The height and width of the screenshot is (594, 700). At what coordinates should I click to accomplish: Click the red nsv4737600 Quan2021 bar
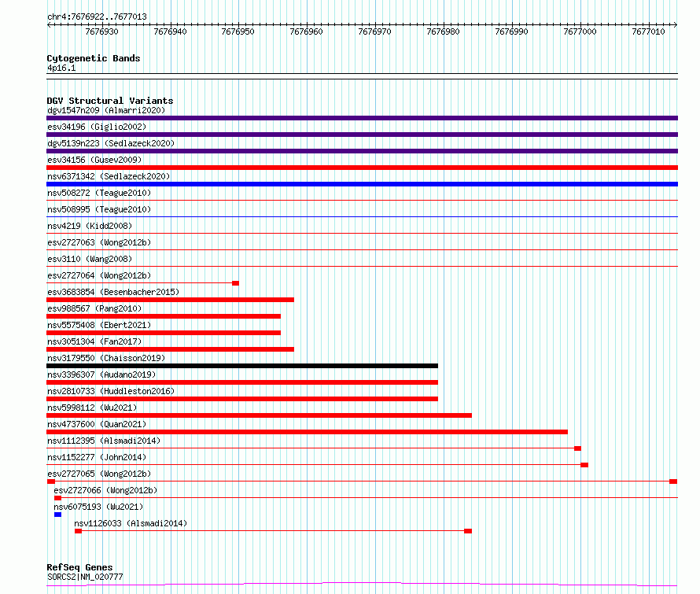[308, 432]
